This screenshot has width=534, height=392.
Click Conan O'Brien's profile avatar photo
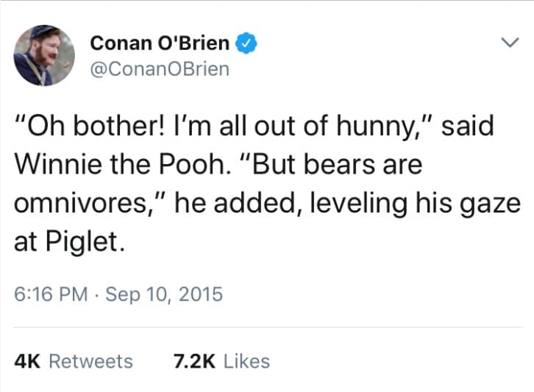pos(44,55)
